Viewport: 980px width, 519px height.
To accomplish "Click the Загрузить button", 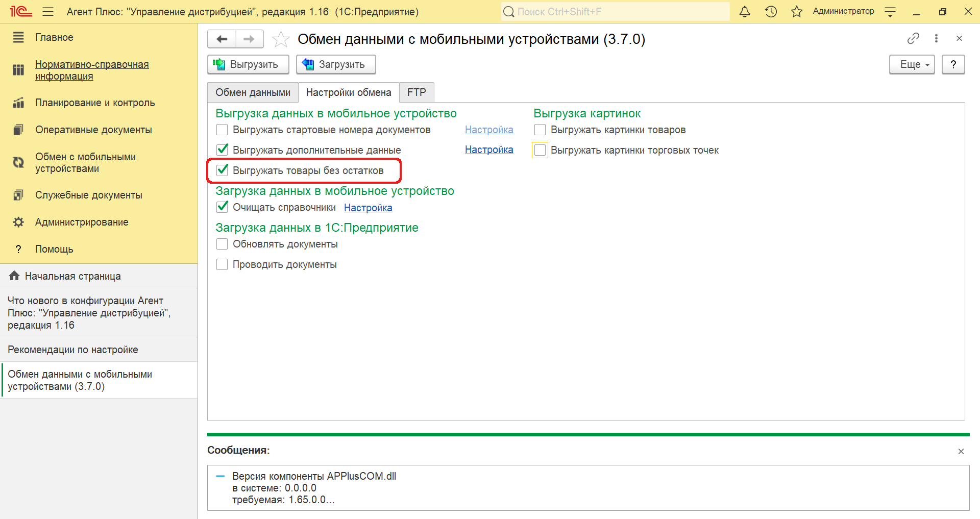I will pyautogui.click(x=336, y=64).
